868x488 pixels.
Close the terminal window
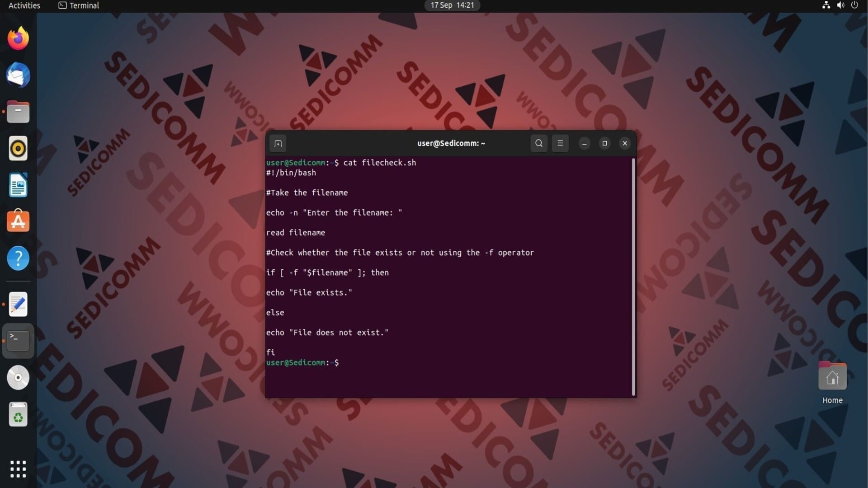click(x=625, y=143)
